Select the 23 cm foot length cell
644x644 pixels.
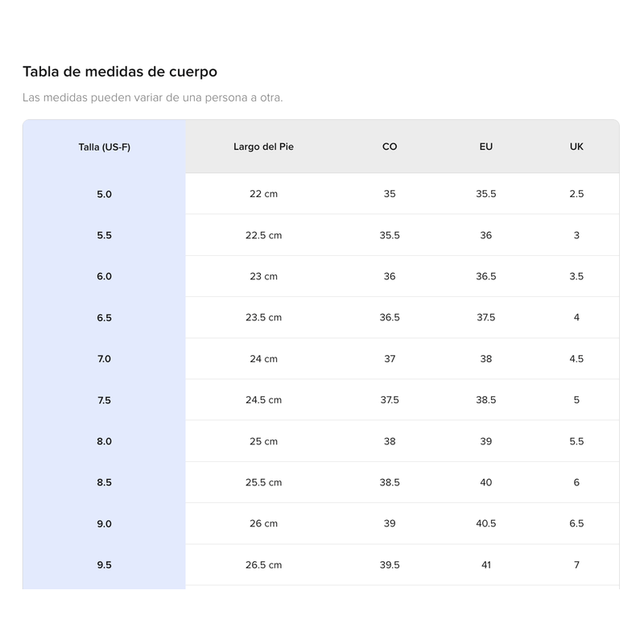pyautogui.click(x=263, y=276)
